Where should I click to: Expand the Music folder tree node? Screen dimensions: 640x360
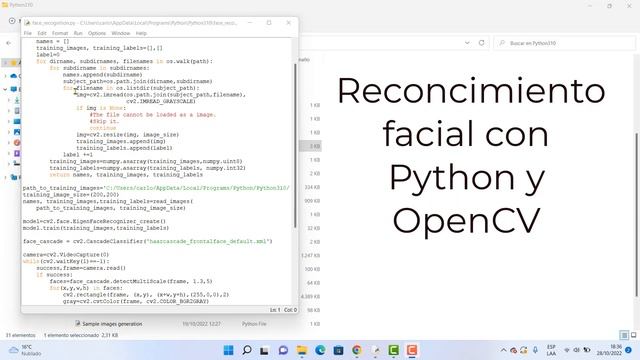coord(9,142)
